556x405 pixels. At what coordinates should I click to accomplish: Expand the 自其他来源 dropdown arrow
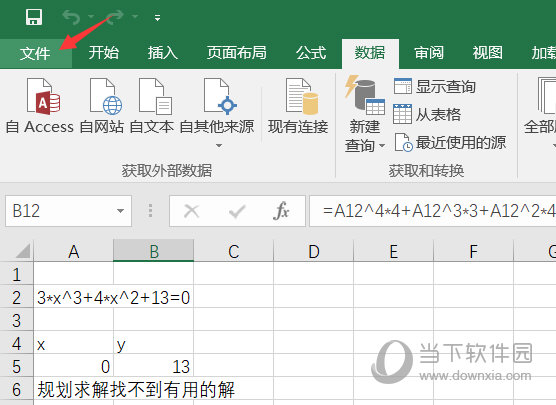(x=219, y=145)
